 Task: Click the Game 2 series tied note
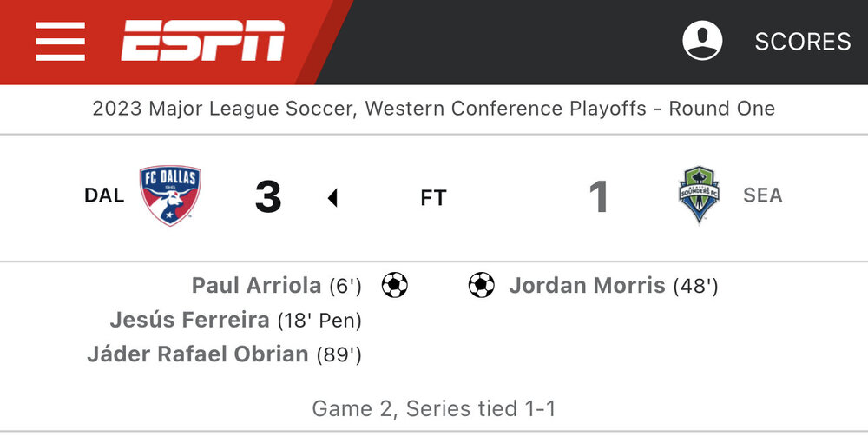(433, 407)
